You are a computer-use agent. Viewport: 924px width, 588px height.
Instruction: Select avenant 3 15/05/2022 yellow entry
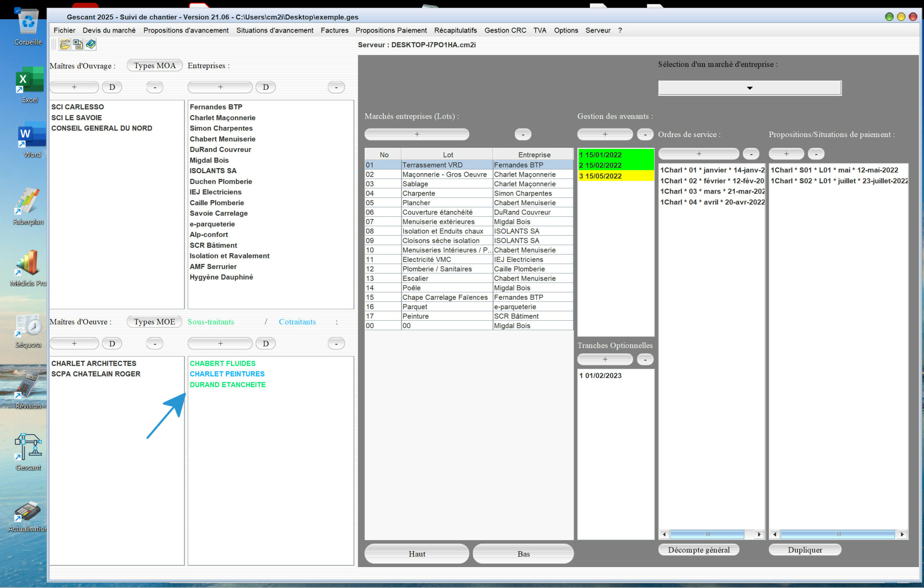pos(615,176)
